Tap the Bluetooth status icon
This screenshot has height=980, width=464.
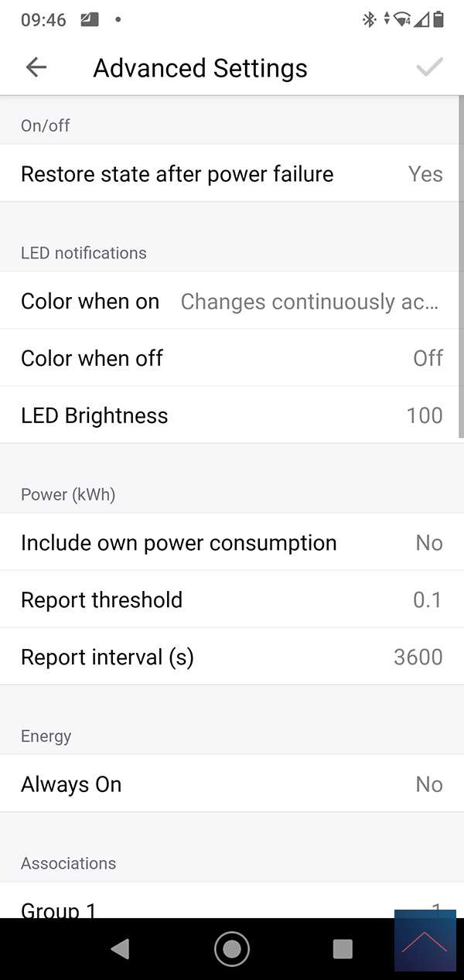pos(369,19)
